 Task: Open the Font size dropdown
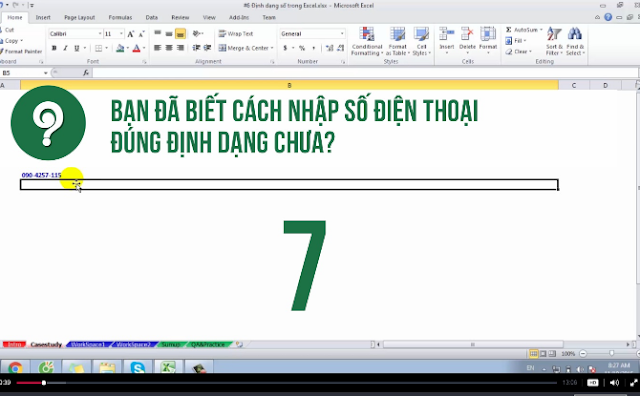pyautogui.click(x=121, y=33)
